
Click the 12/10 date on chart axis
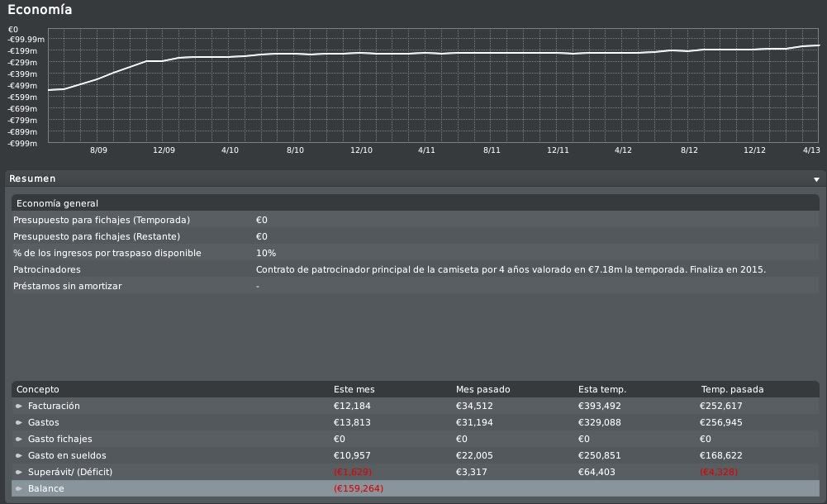tap(361, 150)
